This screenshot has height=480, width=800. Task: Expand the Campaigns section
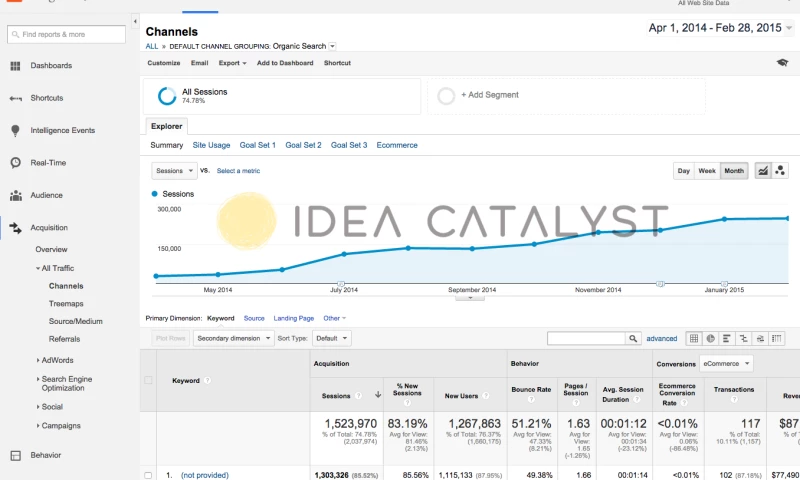pos(38,425)
